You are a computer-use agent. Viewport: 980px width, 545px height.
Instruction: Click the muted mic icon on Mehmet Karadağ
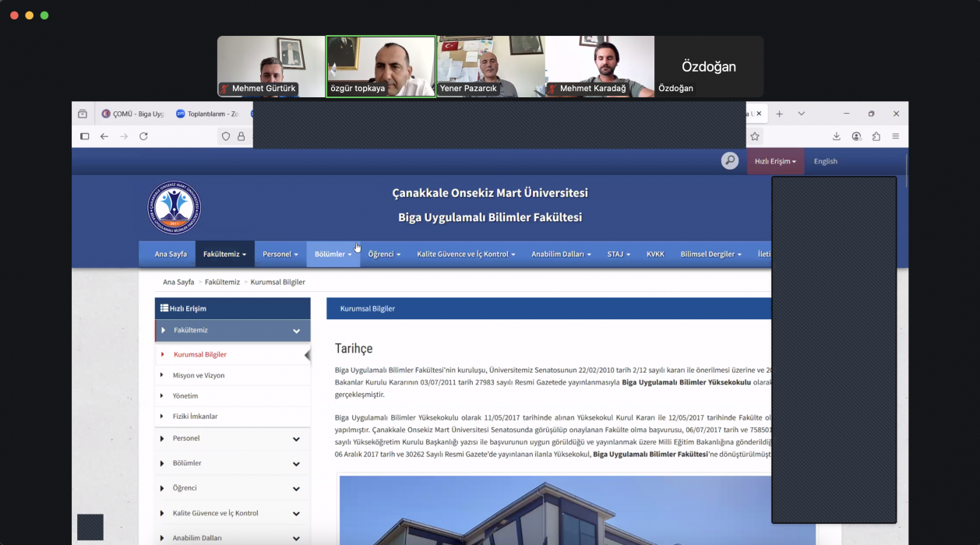(x=552, y=89)
